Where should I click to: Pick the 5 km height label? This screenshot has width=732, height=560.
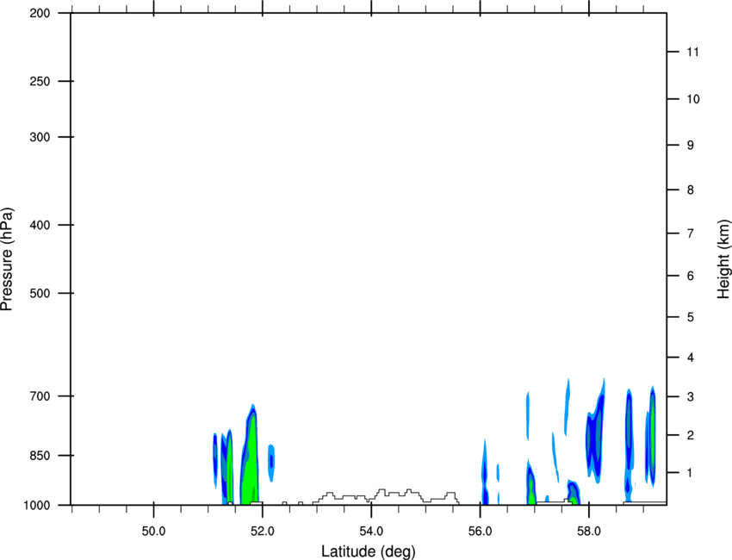(x=691, y=318)
